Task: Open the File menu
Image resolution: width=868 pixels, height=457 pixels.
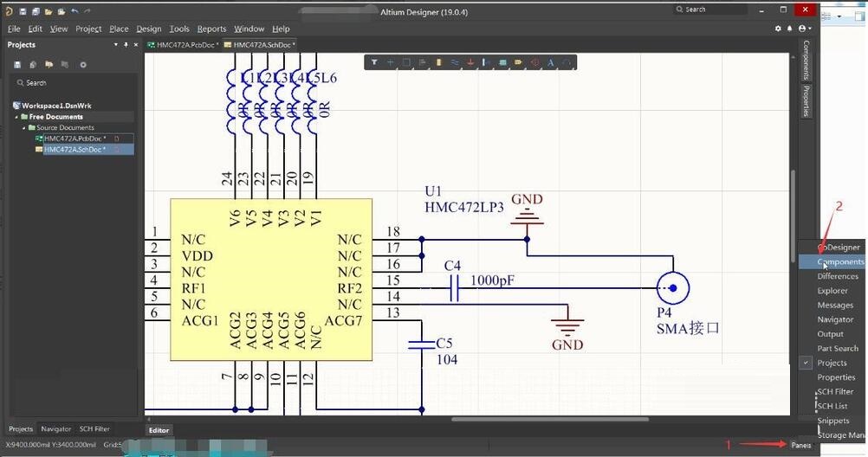Action: 14,29
